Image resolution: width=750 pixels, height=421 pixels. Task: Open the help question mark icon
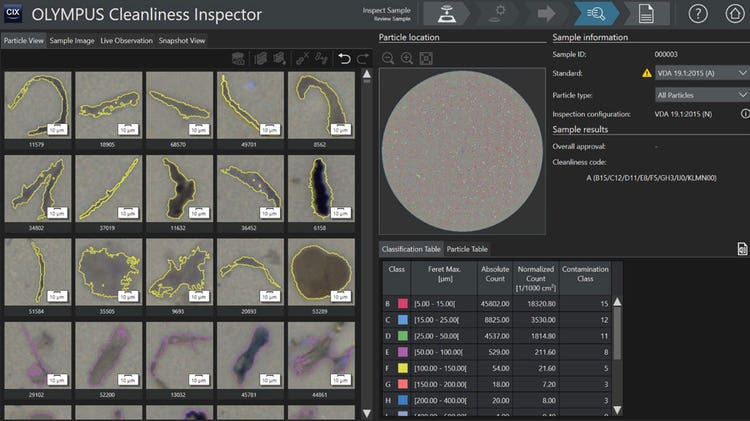699,14
